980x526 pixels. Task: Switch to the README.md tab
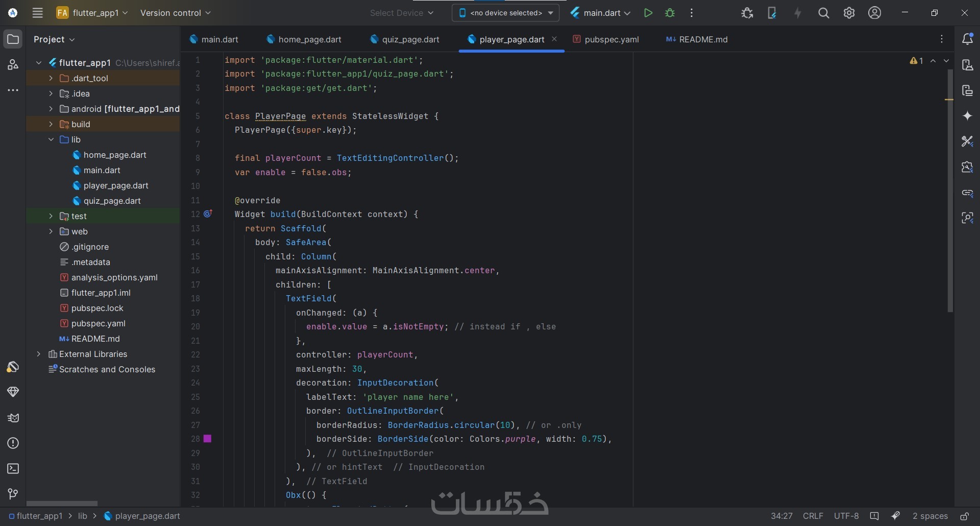(x=697, y=39)
